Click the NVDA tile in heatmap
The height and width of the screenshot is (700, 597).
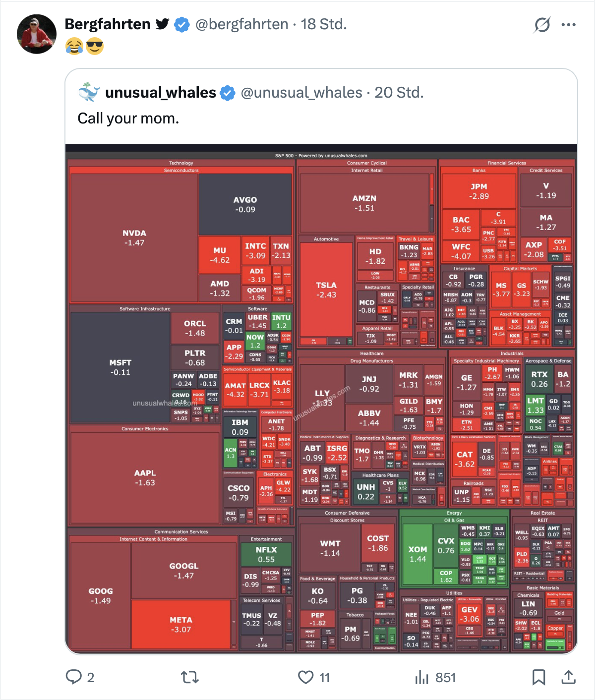pos(134,237)
